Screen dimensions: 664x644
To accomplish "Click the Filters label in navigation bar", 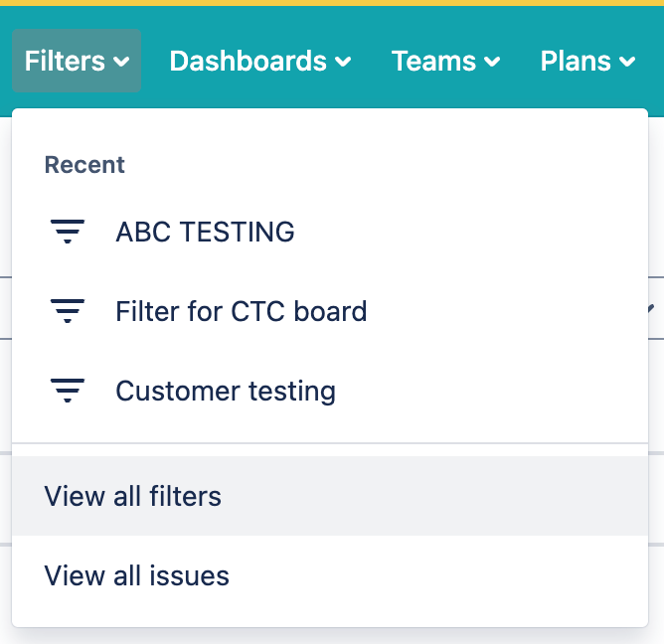I will (65, 62).
